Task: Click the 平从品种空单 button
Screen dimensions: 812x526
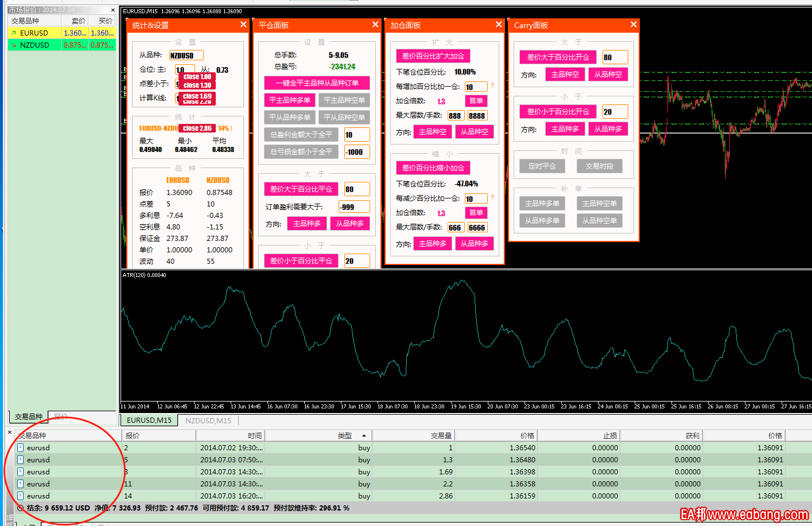Action: click(x=344, y=118)
